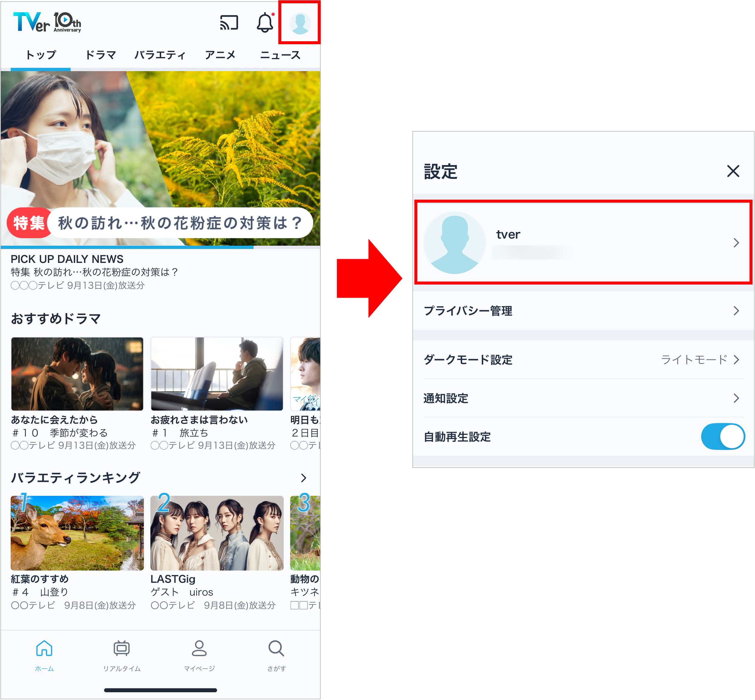Open notifications bell icon
This screenshot has height=700, width=755.
tap(265, 23)
